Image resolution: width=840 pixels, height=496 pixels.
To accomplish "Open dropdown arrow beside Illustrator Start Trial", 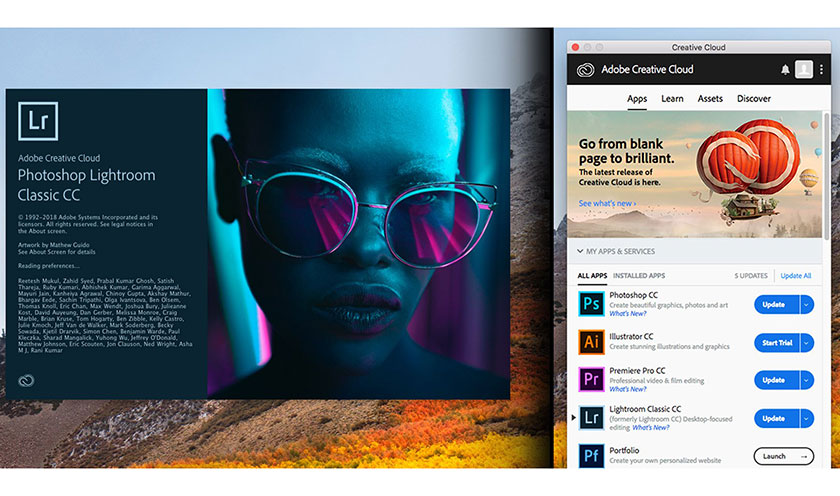I will coord(806,342).
